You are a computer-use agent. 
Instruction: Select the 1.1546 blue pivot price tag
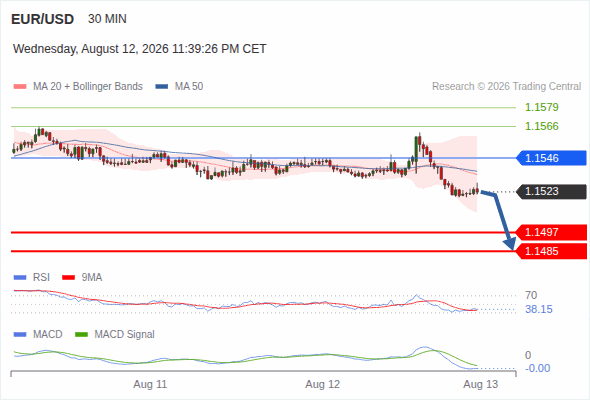click(551, 158)
